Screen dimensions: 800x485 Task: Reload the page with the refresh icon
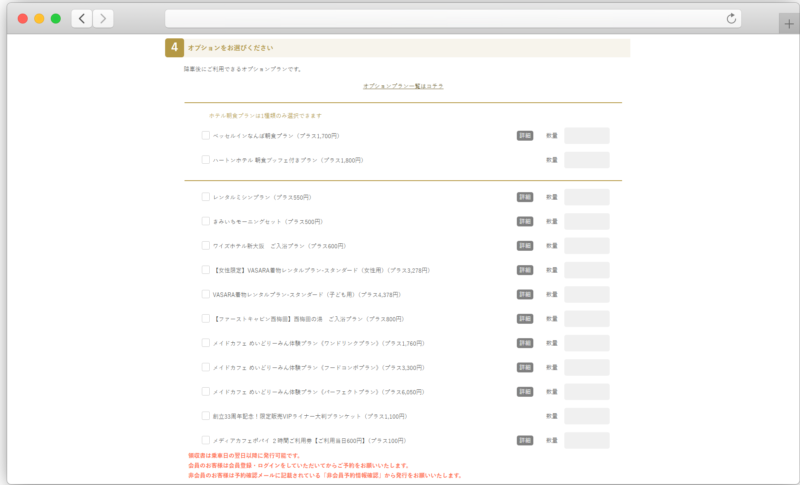[x=731, y=19]
